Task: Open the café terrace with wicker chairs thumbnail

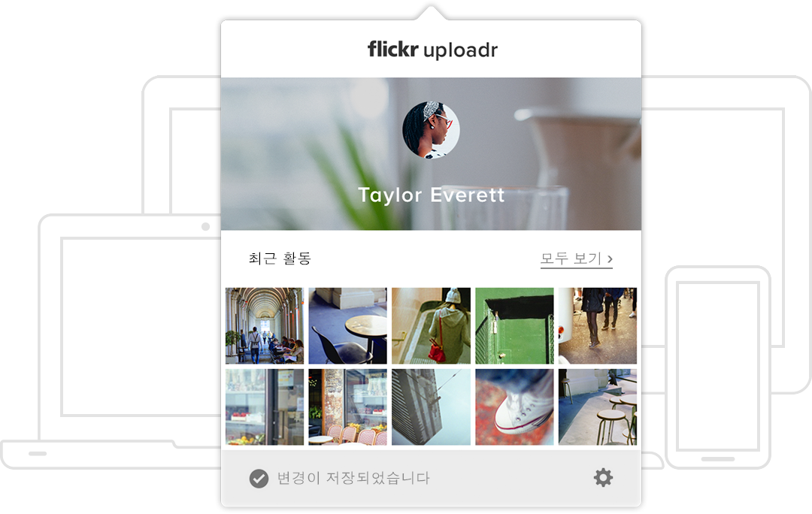Action: click(x=347, y=407)
